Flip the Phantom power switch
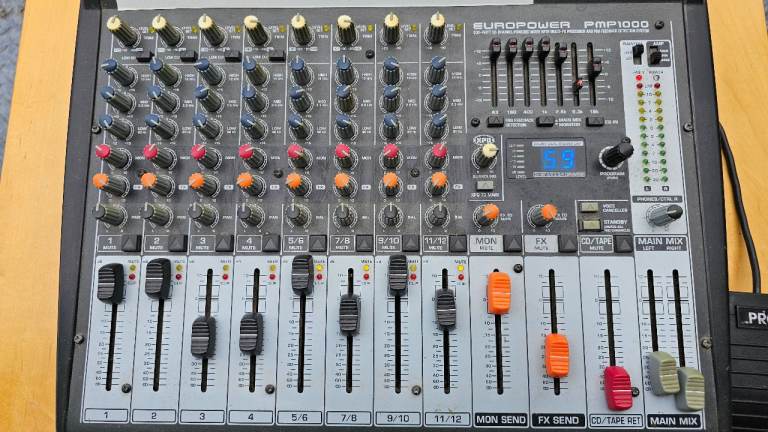768x432 pixels. [x=637, y=53]
